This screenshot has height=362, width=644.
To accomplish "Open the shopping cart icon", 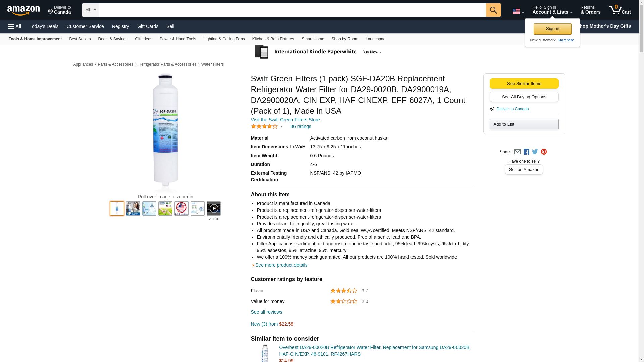I will pyautogui.click(x=619, y=10).
